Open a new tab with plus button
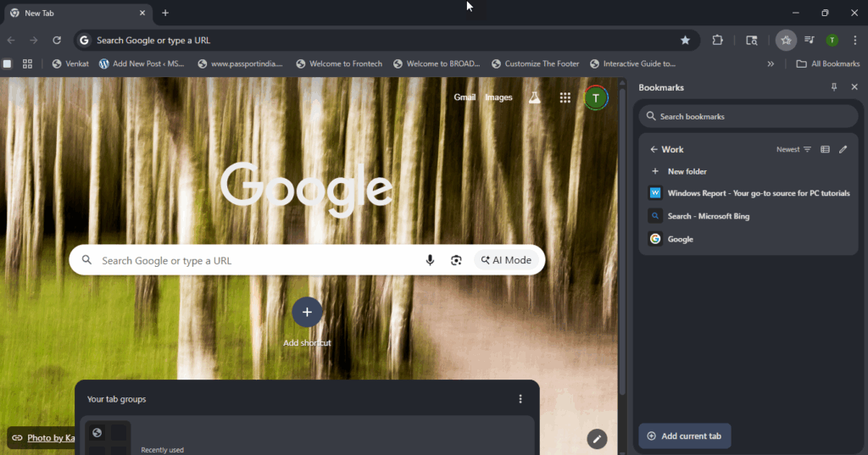 click(x=165, y=13)
